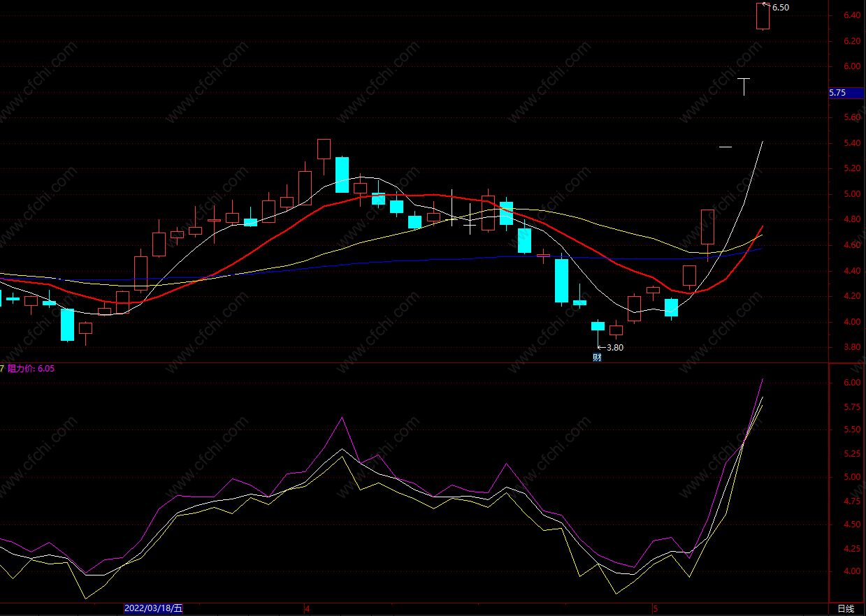Click the 6.50 high price annotation
Image resolution: width=866 pixels, height=616 pixels.
point(781,8)
